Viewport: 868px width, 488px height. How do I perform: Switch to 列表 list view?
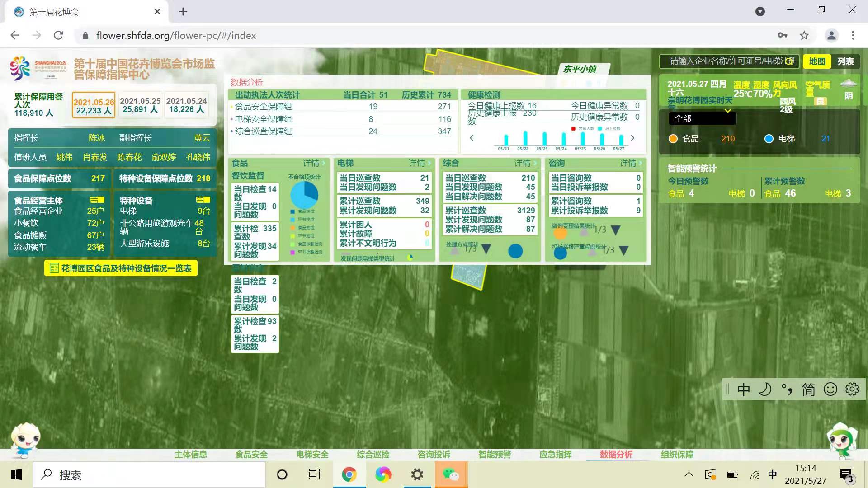845,61
